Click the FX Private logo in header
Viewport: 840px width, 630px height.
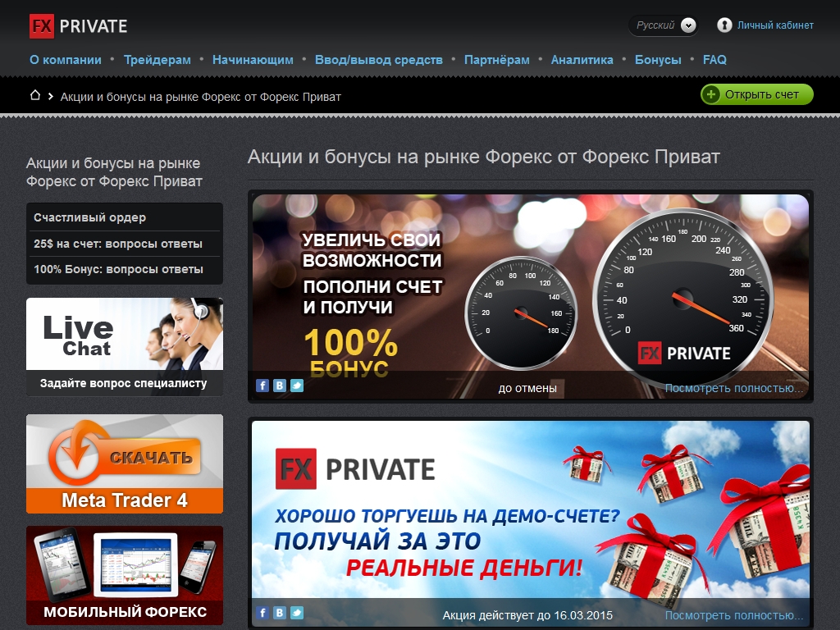(79, 26)
